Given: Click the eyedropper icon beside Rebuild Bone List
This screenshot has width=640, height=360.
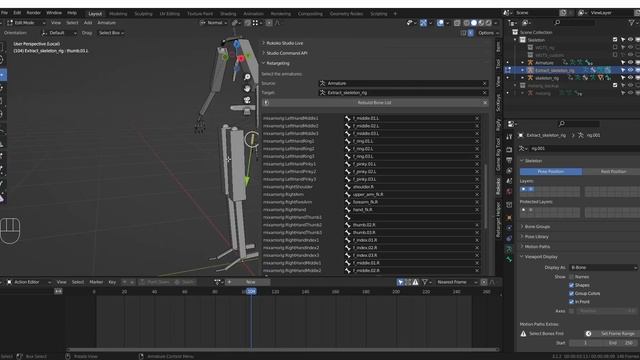Looking at the screenshot, I should [x=267, y=102].
